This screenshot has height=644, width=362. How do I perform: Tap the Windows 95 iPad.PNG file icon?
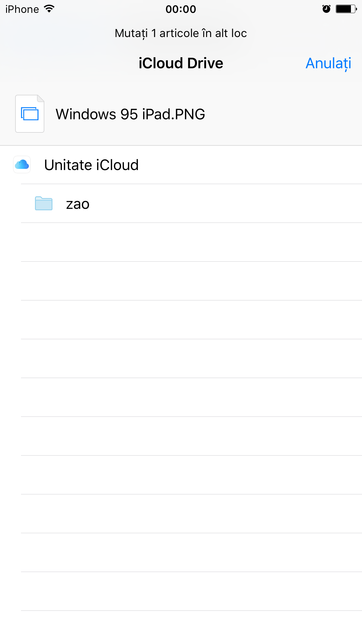pyautogui.click(x=30, y=114)
